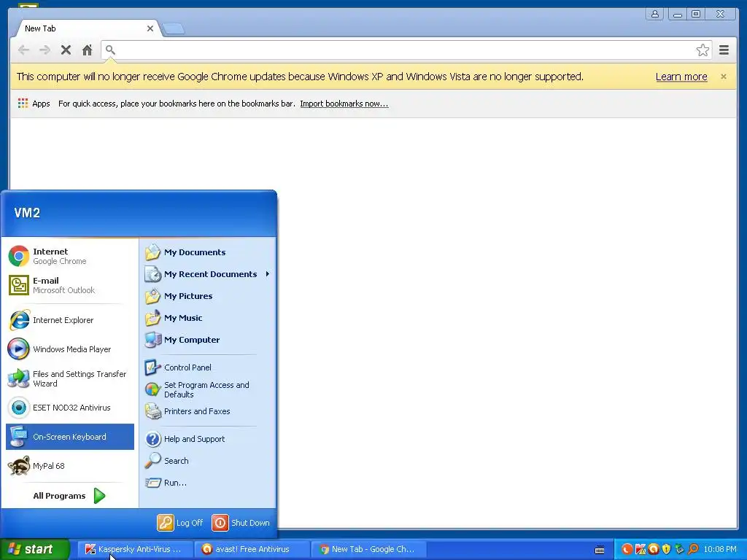Open Help and Support

[x=207, y=439]
